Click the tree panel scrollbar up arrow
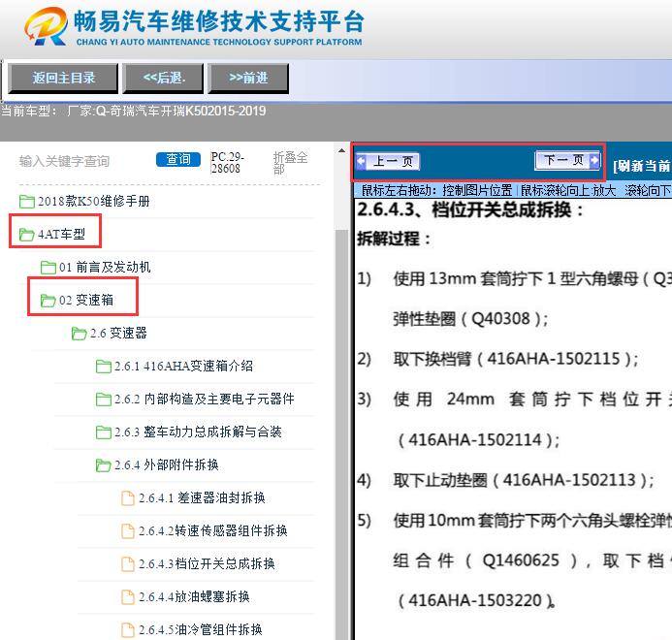 (341, 150)
